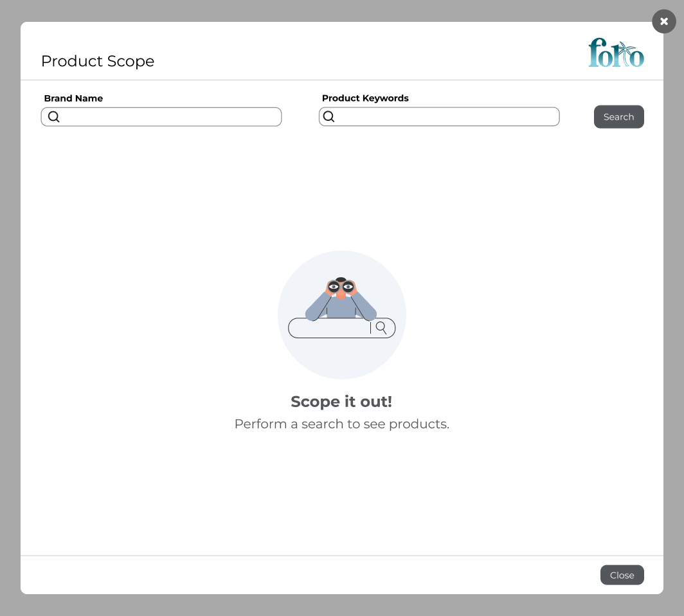Click the Brand Name field label
684x616 pixels.
(x=73, y=98)
